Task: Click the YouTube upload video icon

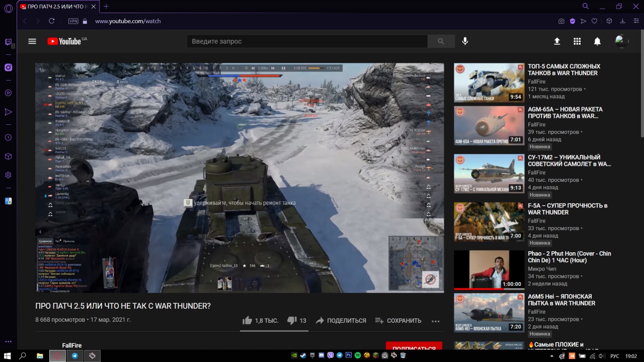Action: click(557, 41)
